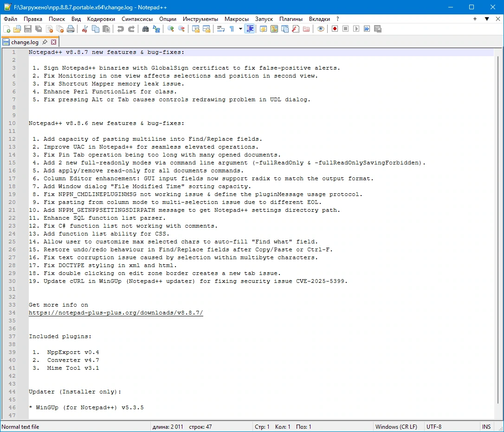Open the Правка menu
The width and height of the screenshot is (504, 432).
[33, 19]
